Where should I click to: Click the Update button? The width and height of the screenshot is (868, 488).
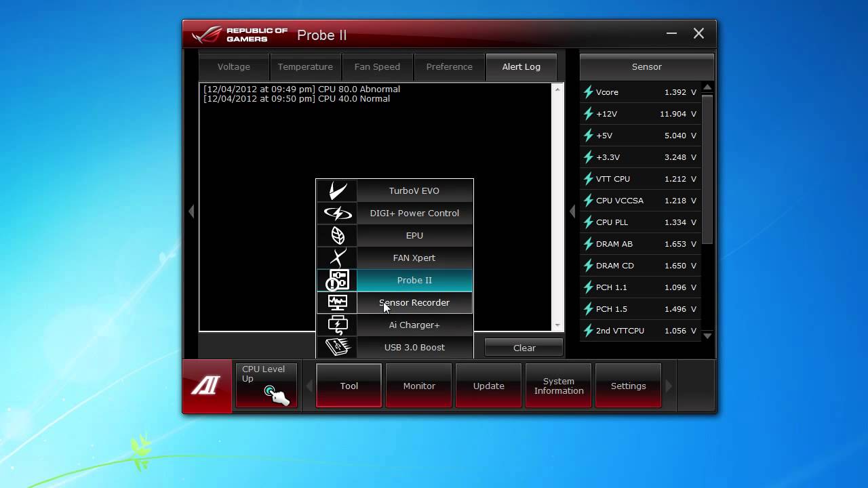click(x=489, y=386)
